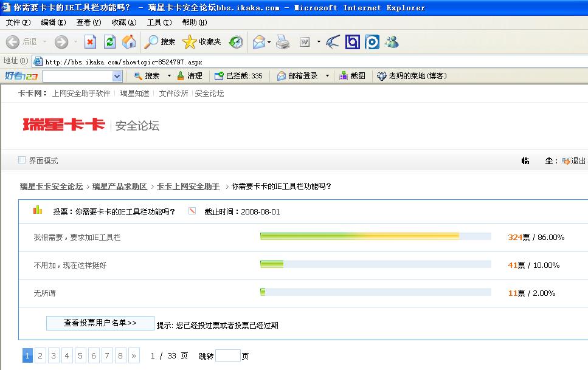Click the Mail envelope icon

259,42
